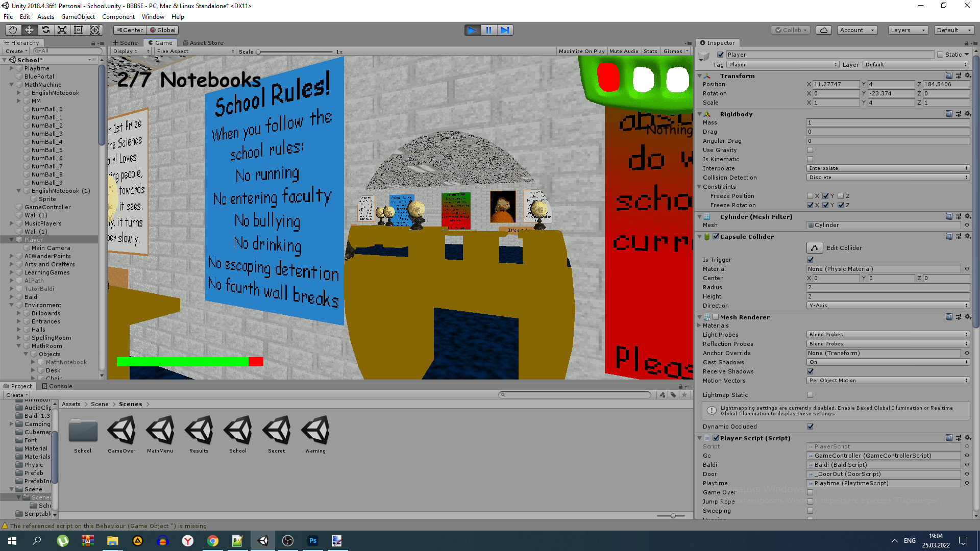The width and height of the screenshot is (980, 551).
Task: Select the Rotate tool
Action: click(x=45, y=30)
